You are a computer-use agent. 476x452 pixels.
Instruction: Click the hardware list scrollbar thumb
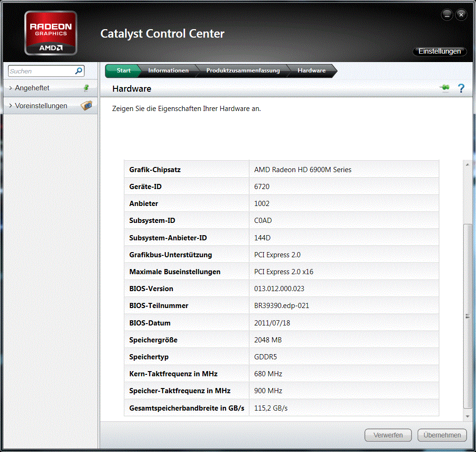[x=467, y=316]
